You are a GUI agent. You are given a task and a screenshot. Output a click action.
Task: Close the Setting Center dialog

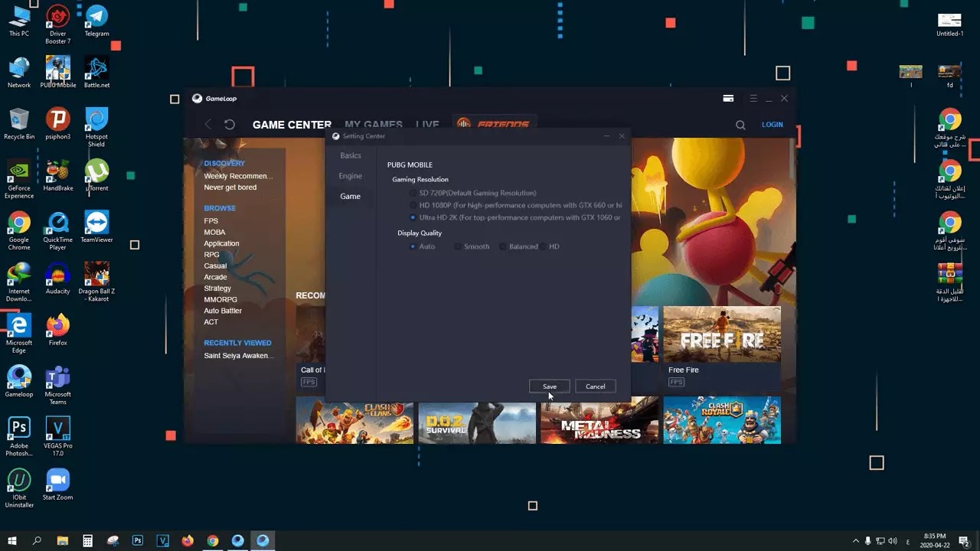pyautogui.click(x=622, y=136)
